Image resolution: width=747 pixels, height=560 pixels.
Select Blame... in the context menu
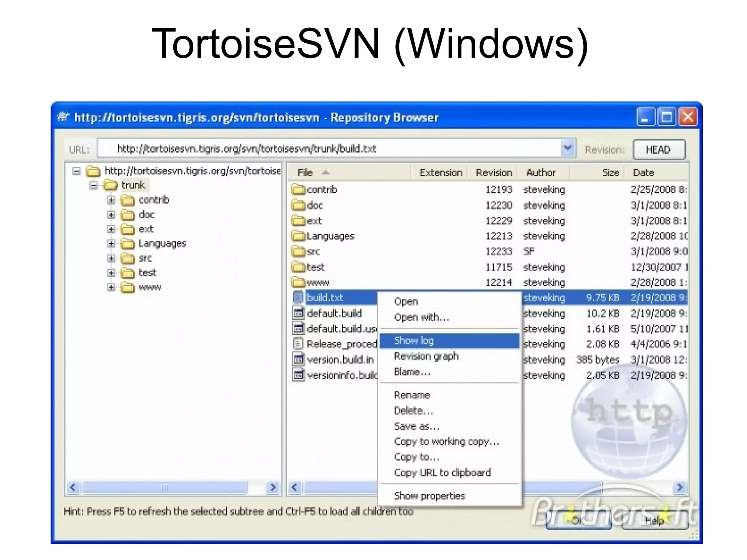(412, 372)
